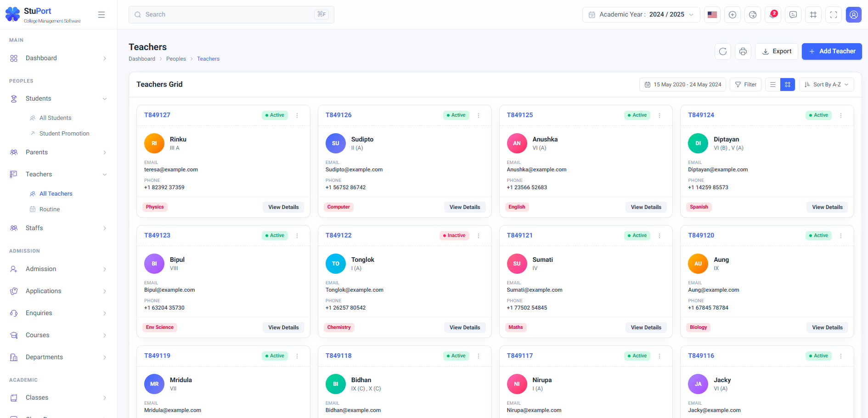868x418 pixels.
Task: Print the teachers page
Action: point(743,51)
